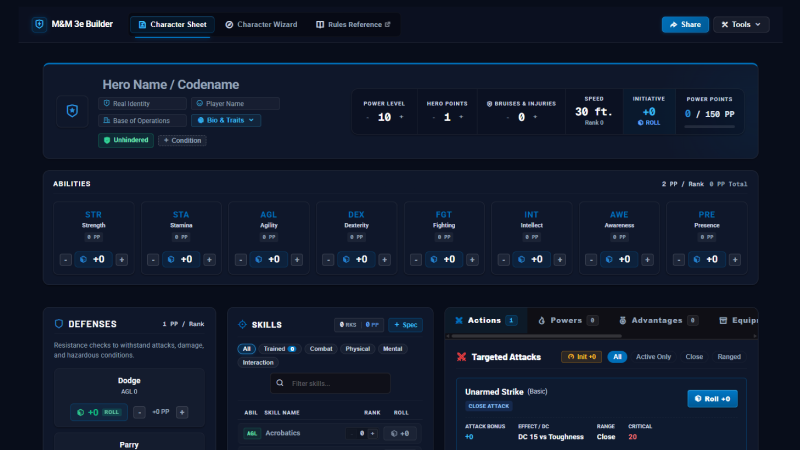Click the hero avatar shield icon

[72, 111]
